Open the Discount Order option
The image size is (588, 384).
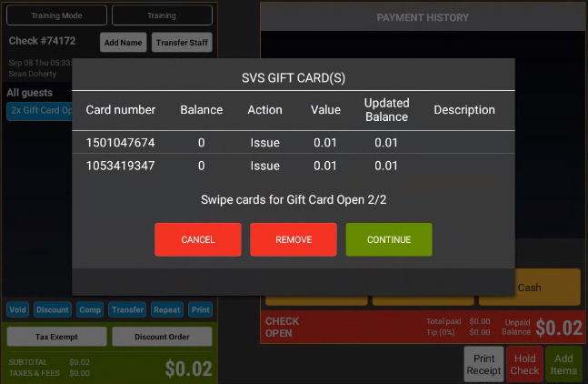(162, 337)
